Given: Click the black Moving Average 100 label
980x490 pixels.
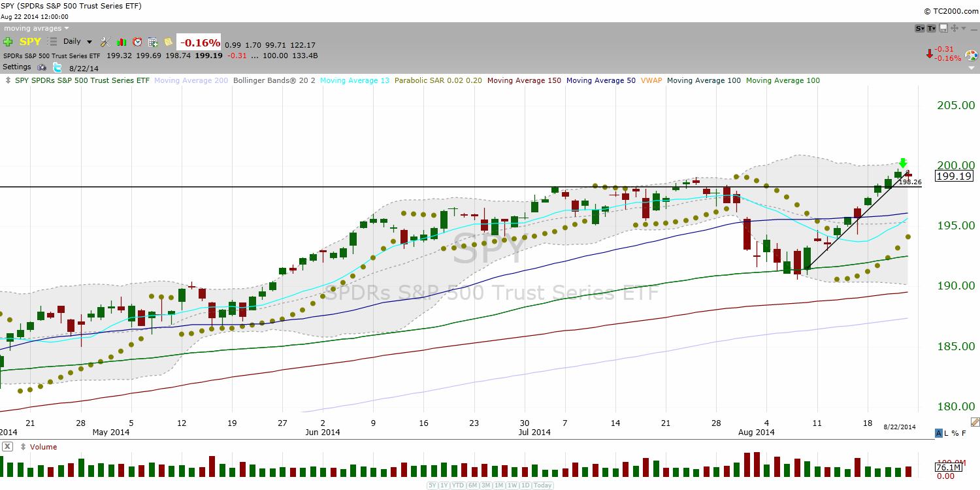Looking at the screenshot, I should click(x=704, y=80).
